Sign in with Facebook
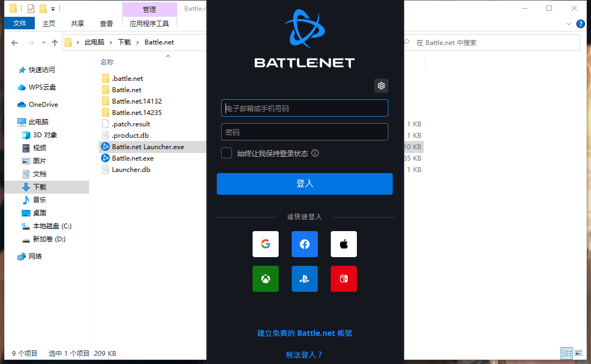The height and width of the screenshot is (364, 591). pos(305,244)
